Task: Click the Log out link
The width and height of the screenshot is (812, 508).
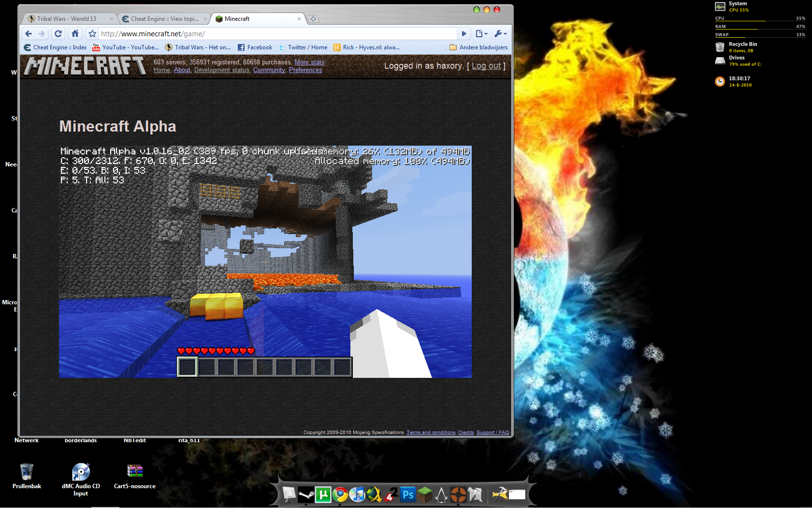Action: point(486,66)
